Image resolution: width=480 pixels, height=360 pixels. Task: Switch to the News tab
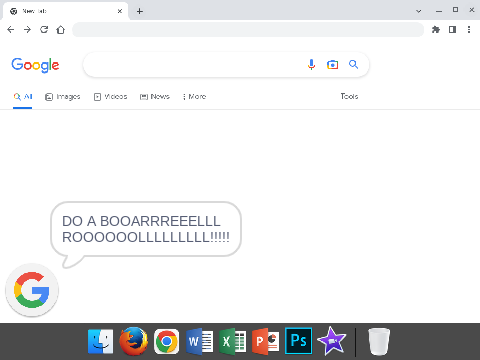pyautogui.click(x=155, y=97)
